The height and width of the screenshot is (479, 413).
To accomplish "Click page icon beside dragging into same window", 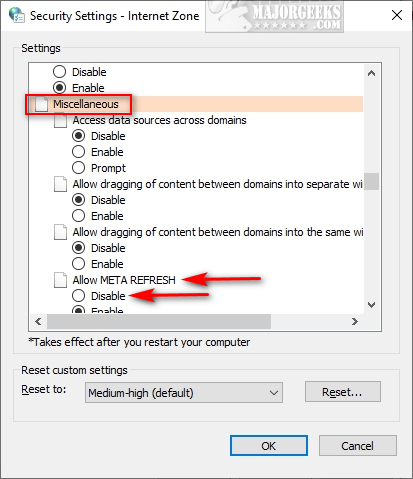I will pos(60,232).
